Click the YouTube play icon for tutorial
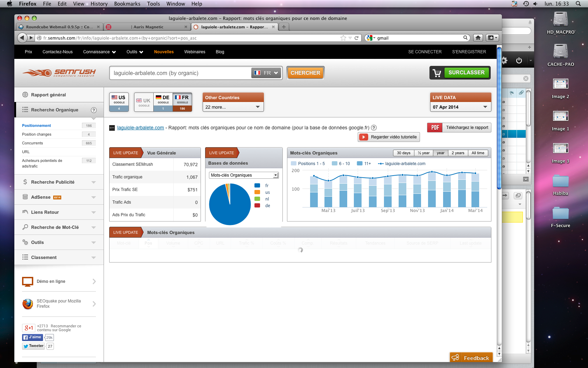 tap(364, 137)
